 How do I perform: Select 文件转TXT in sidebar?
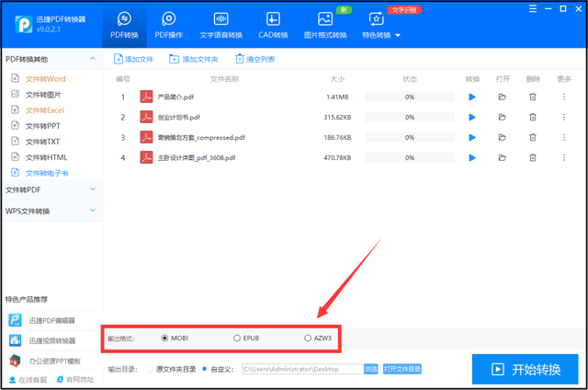[x=42, y=142]
